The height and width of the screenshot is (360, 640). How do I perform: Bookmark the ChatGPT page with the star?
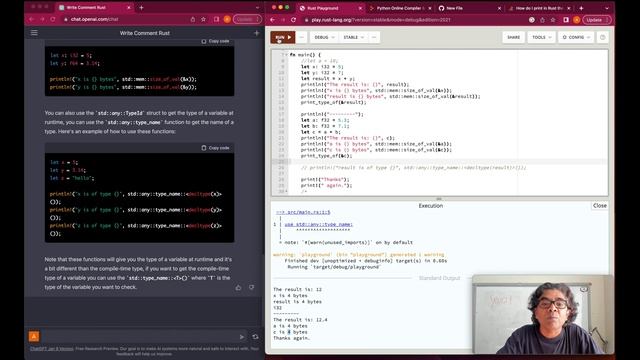203,19
